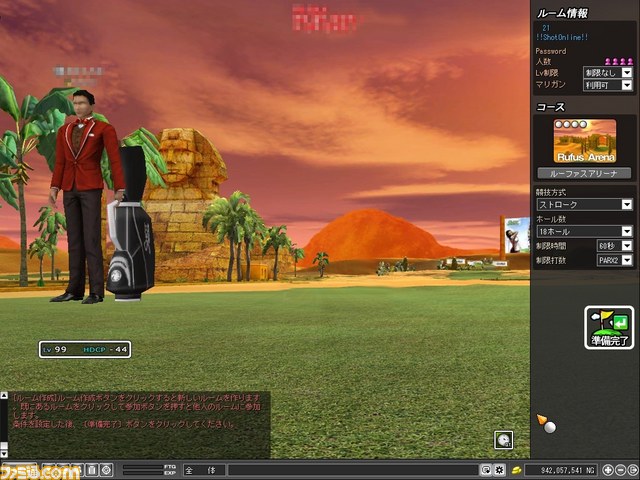The height and width of the screenshot is (480, 640).
Task: Click the room number 21 text
Action: pos(546,28)
